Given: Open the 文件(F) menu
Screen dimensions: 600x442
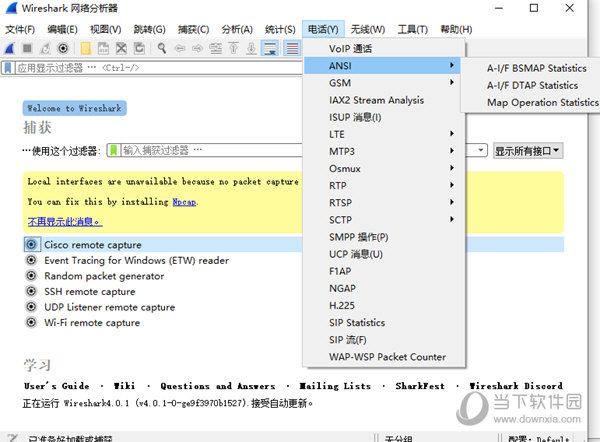Looking at the screenshot, I should point(20,29).
